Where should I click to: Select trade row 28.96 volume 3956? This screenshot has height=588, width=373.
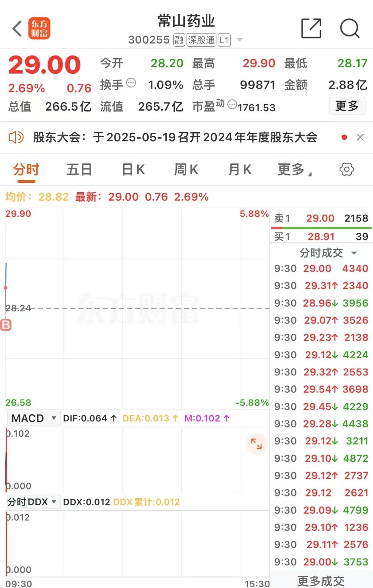pyautogui.click(x=321, y=303)
